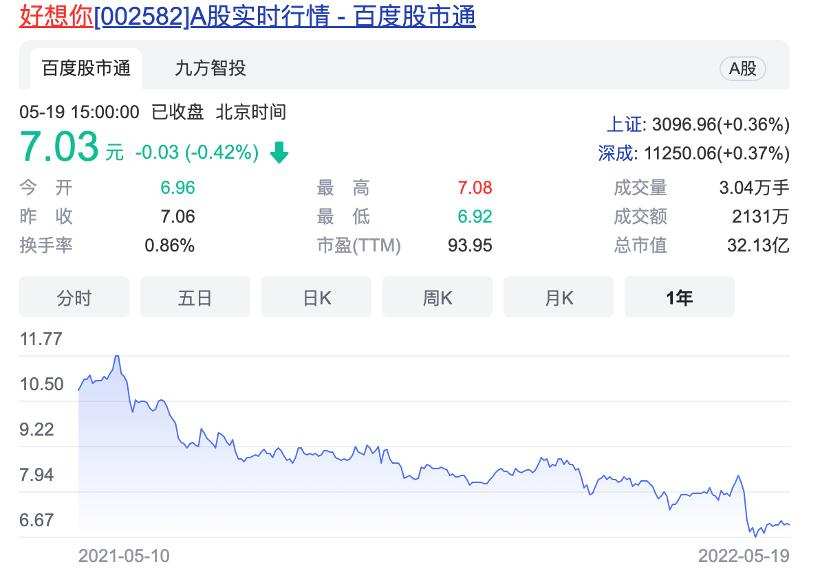Click the 市盈(TTM) label

tap(359, 245)
